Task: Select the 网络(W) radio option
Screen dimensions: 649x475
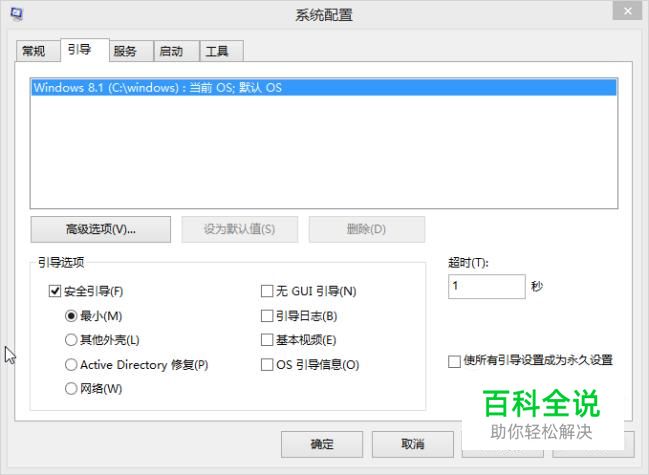Action: pos(71,389)
